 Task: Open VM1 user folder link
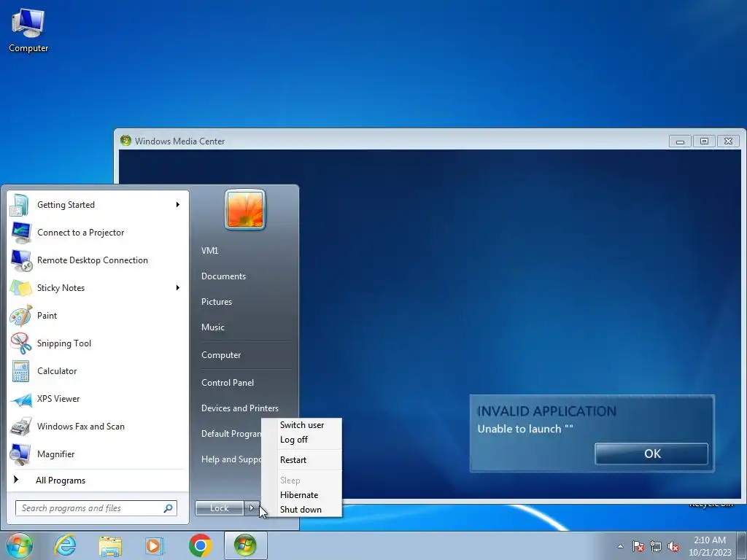coord(209,251)
